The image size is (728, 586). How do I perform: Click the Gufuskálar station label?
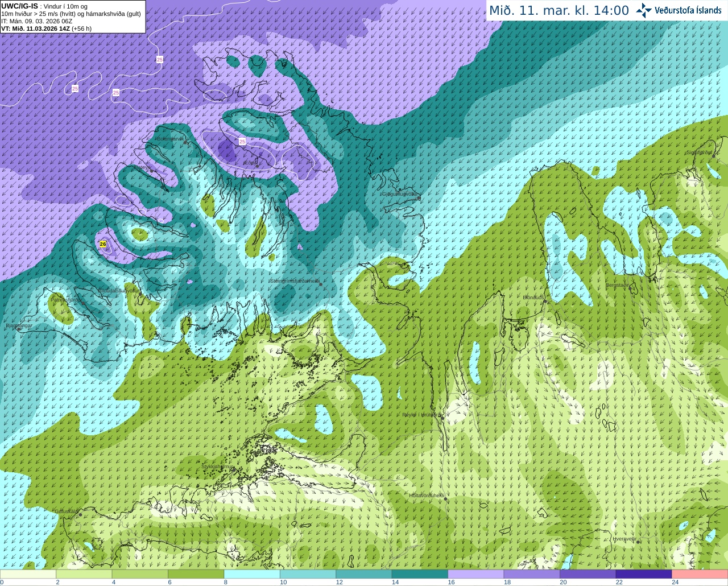(x=66, y=511)
